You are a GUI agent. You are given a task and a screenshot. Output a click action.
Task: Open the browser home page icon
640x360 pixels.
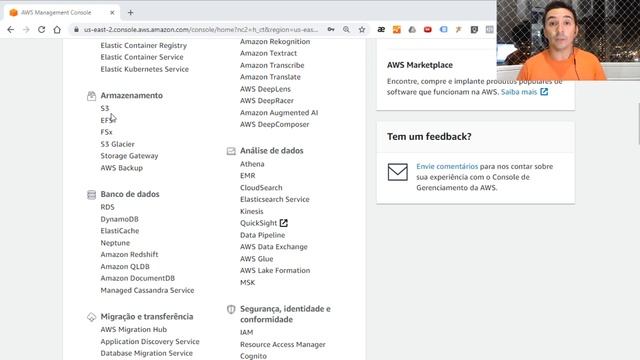coord(57,29)
